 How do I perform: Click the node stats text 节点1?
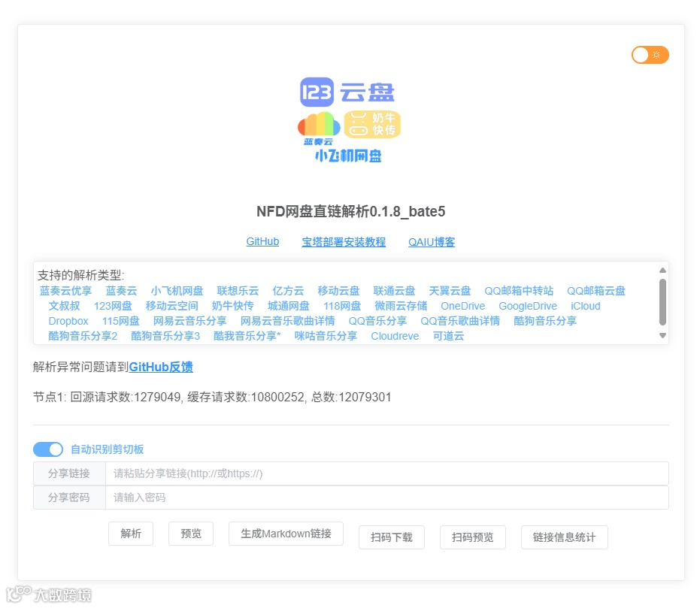click(x=212, y=397)
